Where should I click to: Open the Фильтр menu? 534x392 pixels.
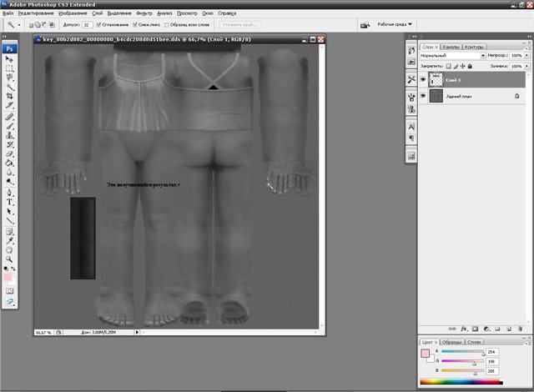coord(143,13)
